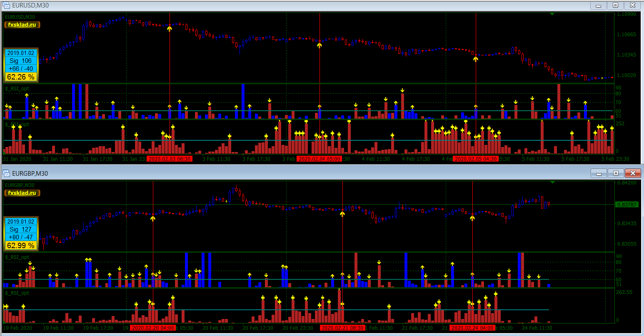Click the EURUSD,M30 title bar text

point(30,5)
